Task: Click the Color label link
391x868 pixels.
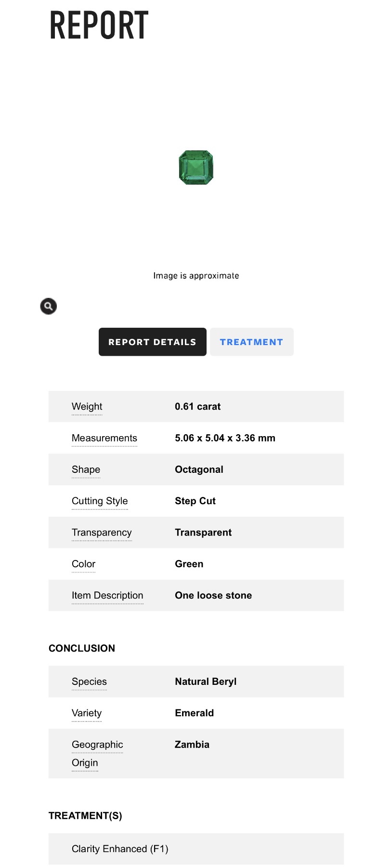Action: [x=83, y=564]
